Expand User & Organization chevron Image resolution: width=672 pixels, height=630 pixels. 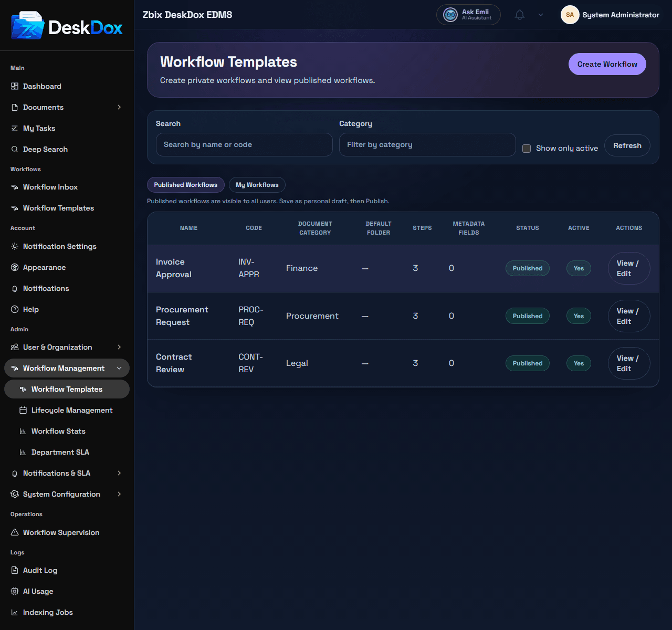(119, 347)
